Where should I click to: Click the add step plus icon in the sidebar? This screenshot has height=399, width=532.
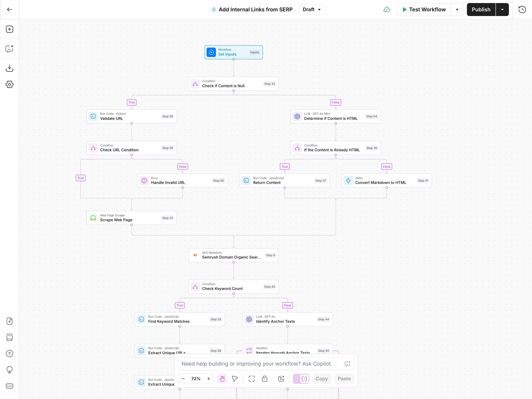tap(9, 29)
